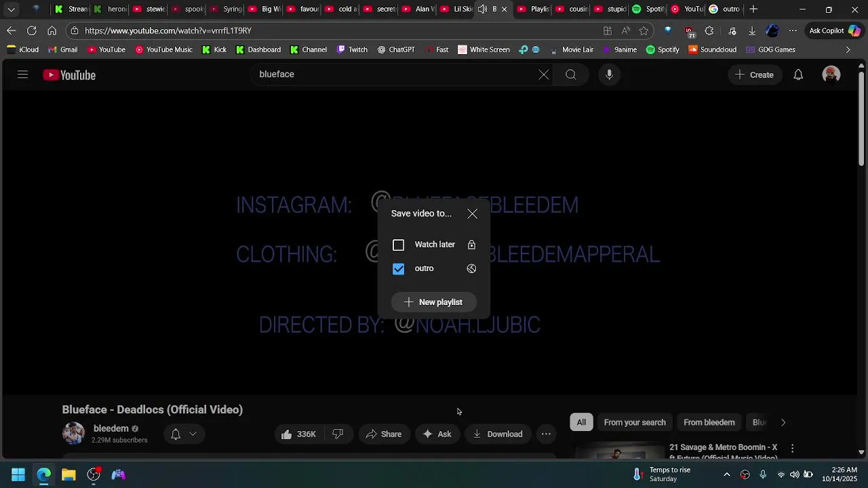Uncheck the outro playlist checkbox
This screenshot has height=488, width=868.
click(x=399, y=269)
